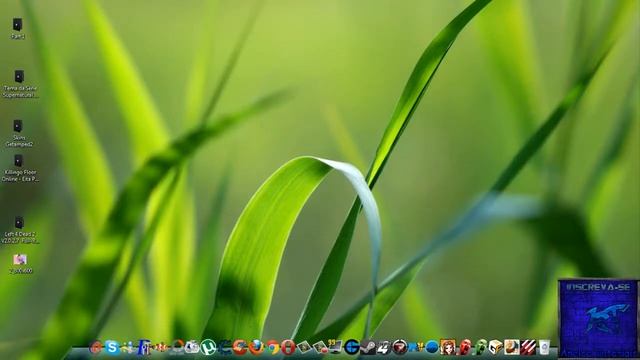Open the Windows Live Messenger dock icon
Screen dimensions: 640x360
pos(128,347)
